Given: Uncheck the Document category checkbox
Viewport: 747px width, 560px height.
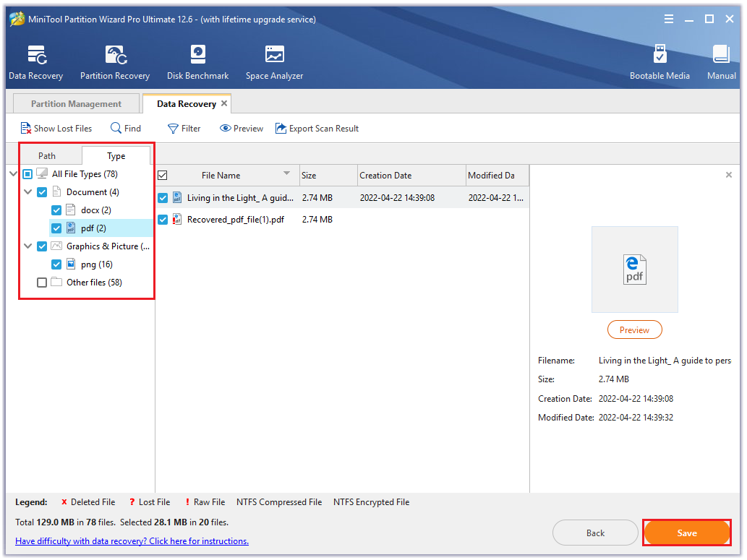Looking at the screenshot, I should pos(42,192).
